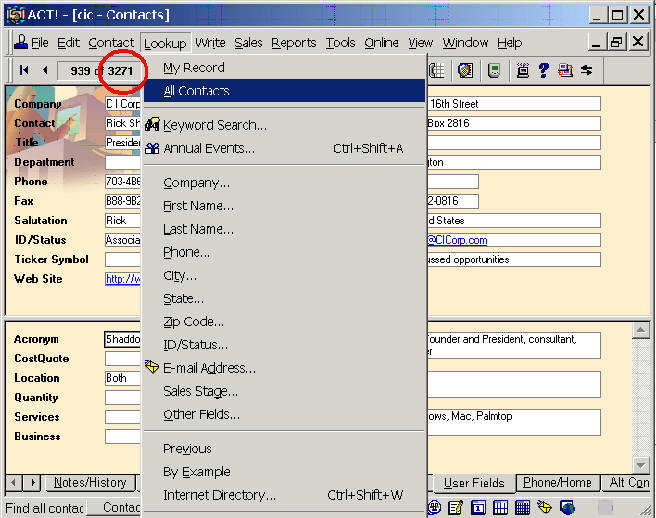The image size is (656, 518).
Task: Open the Window menu
Action: pyautogui.click(x=465, y=43)
